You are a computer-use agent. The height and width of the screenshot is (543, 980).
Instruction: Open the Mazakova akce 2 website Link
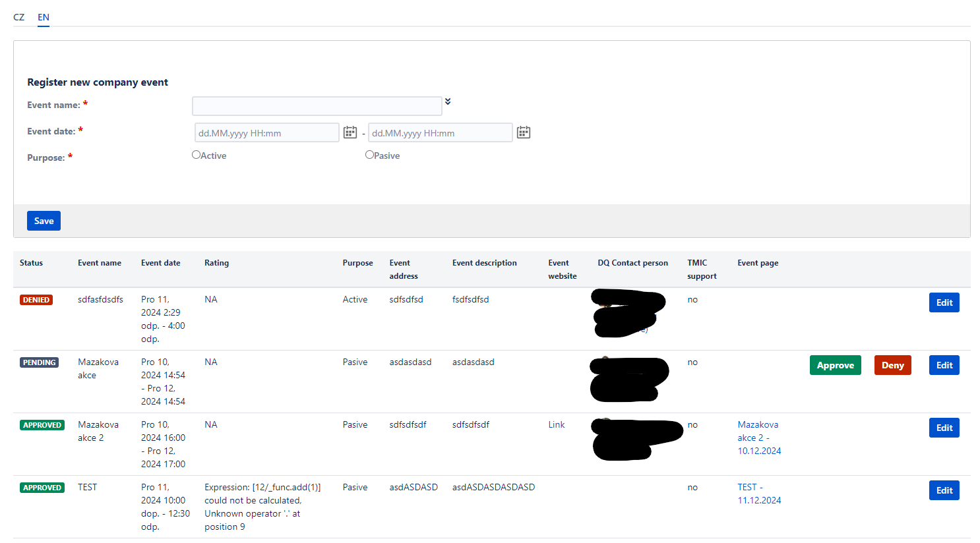(x=557, y=424)
